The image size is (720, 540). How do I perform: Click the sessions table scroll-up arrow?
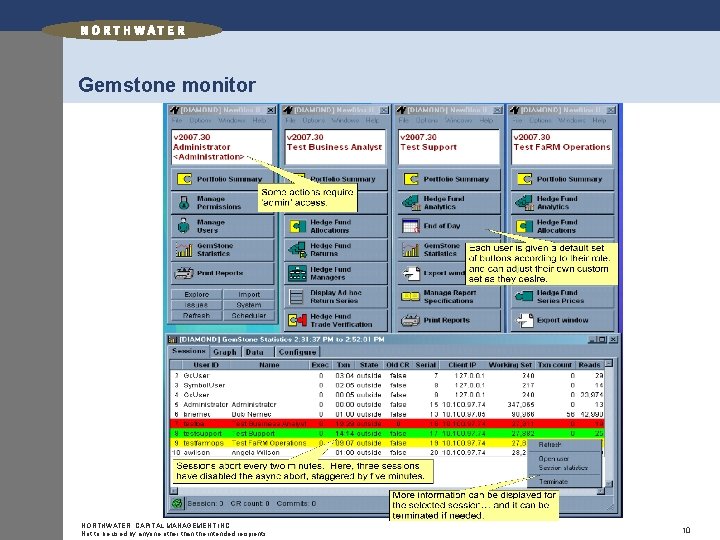[609, 364]
